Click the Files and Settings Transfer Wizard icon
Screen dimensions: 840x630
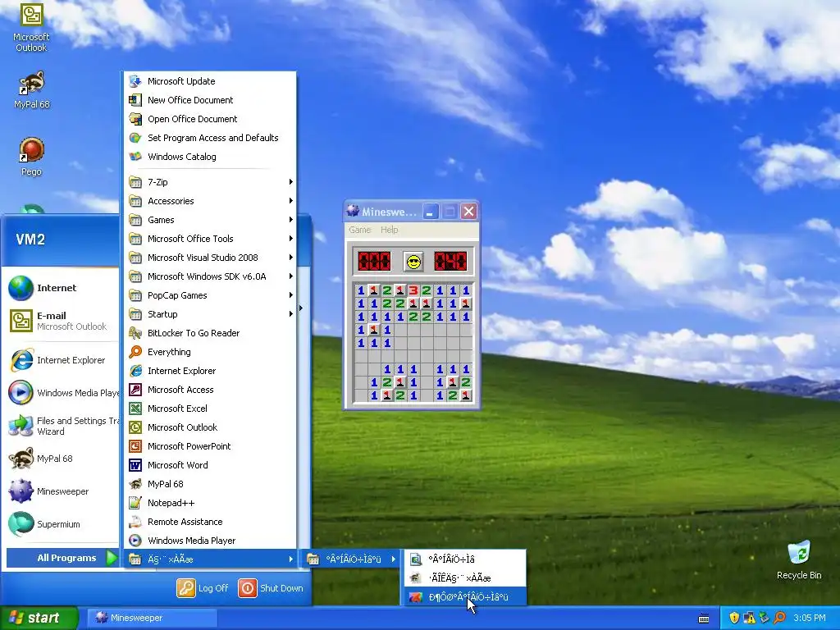tap(21, 426)
